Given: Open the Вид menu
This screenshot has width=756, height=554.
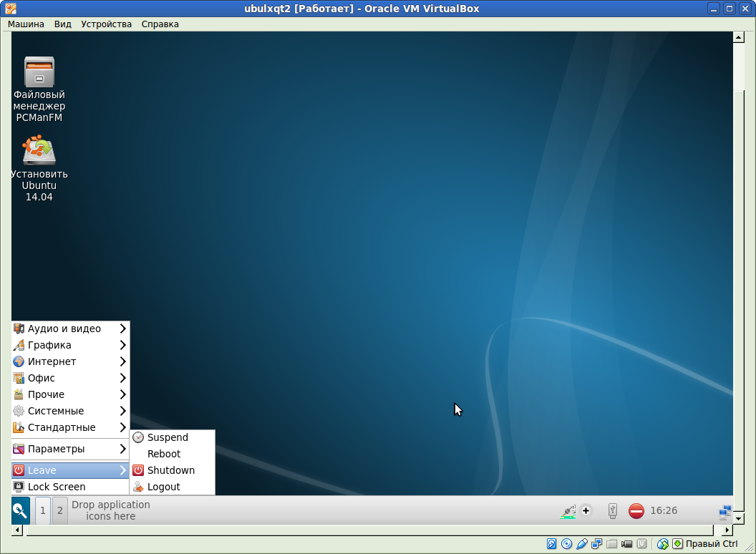Looking at the screenshot, I should tap(63, 24).
